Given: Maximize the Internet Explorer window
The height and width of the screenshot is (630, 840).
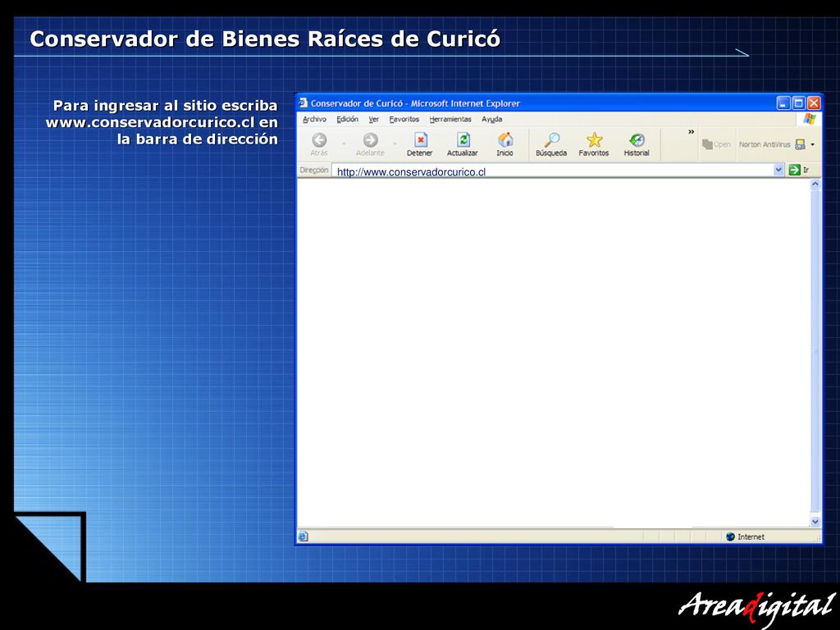Looking at the screenshot, I should [799, 103].
